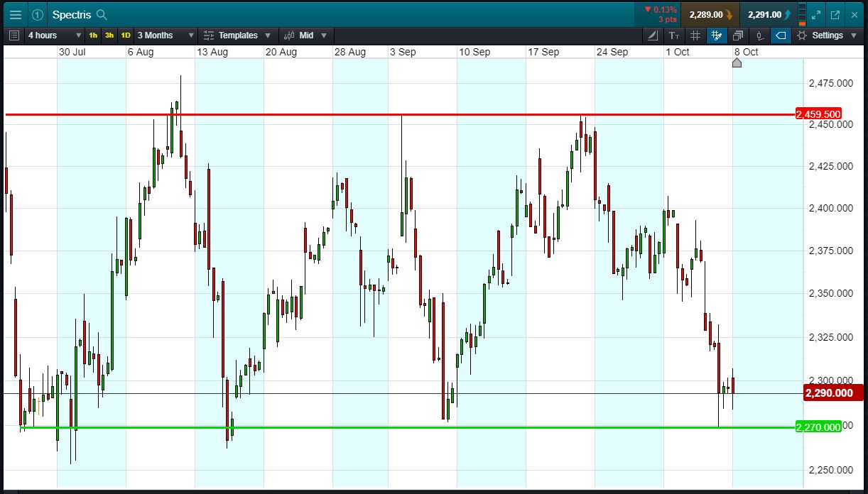Click the search magnifier next to Spectris

[102, 14]
